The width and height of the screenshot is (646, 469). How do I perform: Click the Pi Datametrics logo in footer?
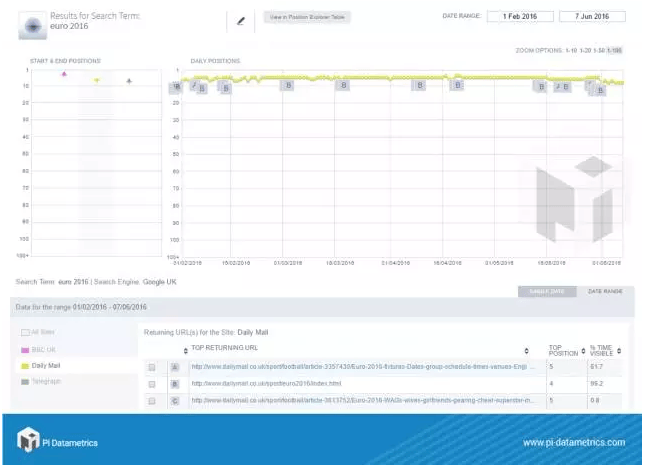58,441
